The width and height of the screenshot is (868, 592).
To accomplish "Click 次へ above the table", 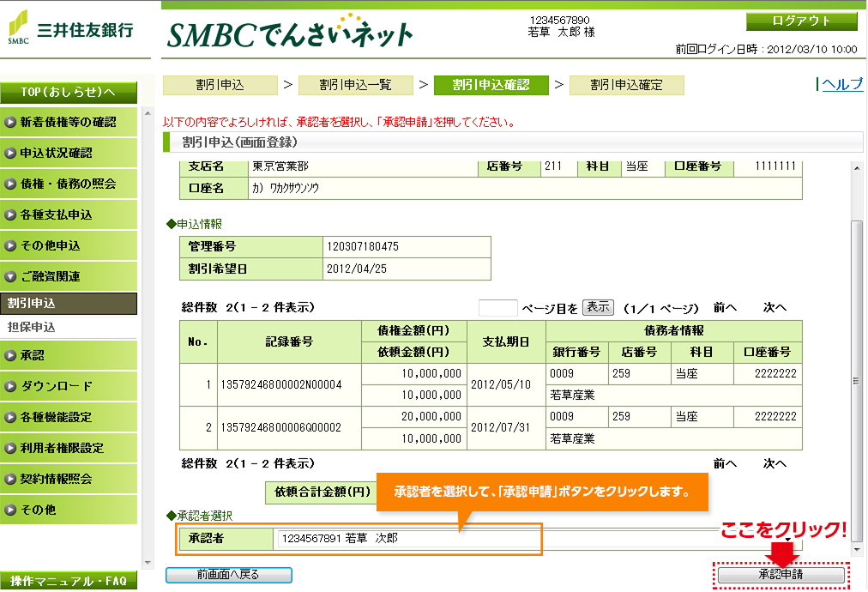I will (x=775, y=307).
